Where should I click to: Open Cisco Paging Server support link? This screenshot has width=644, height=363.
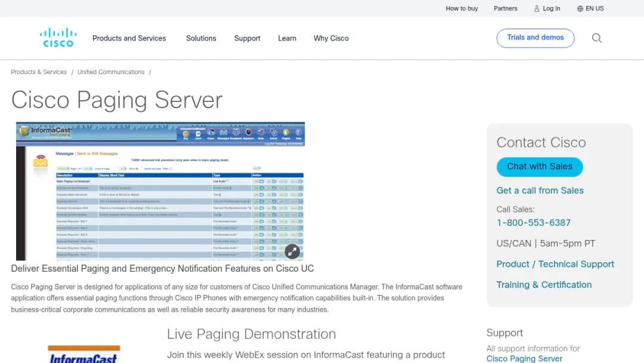coord(524,358)
